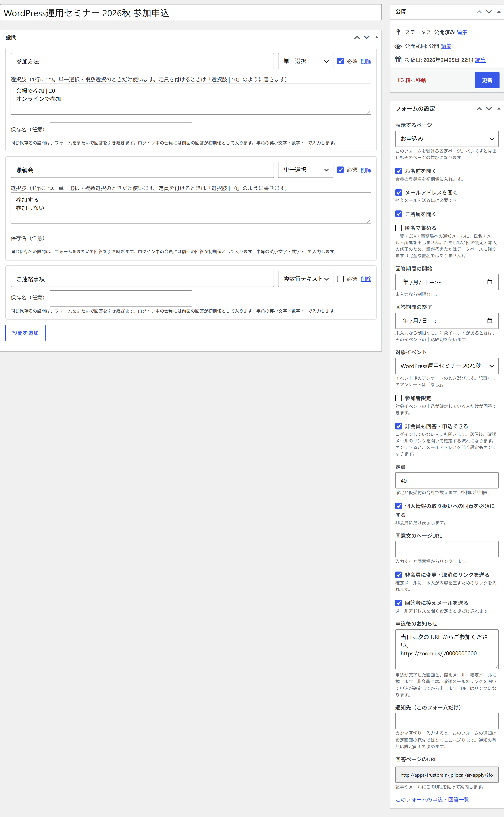Viewport: 504px width, 817px height.
Task: Open the type dropdown for 参加方法 question
Action: (x=306, y=61)
